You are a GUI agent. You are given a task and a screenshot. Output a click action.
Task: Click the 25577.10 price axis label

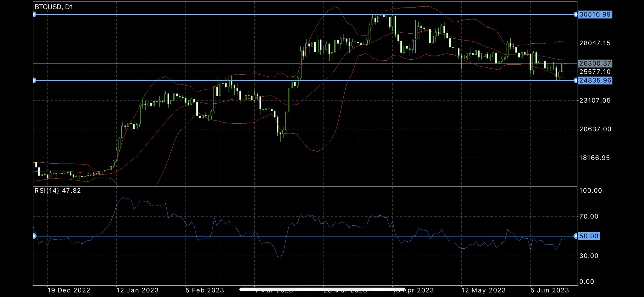pyautogui.click(x=595, y=72)
